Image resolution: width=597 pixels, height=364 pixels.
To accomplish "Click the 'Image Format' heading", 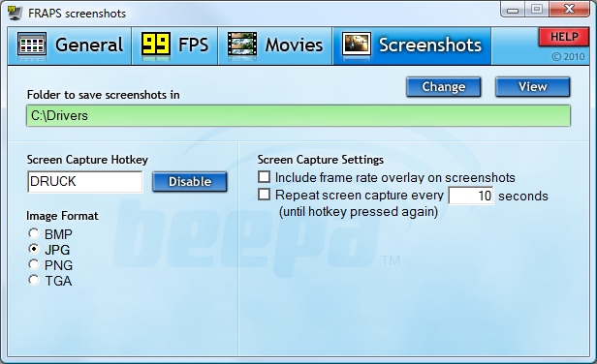I will point(62,216).
